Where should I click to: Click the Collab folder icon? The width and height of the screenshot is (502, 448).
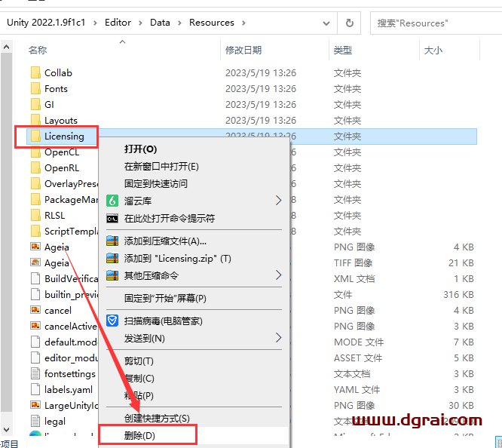coord(35,72)
